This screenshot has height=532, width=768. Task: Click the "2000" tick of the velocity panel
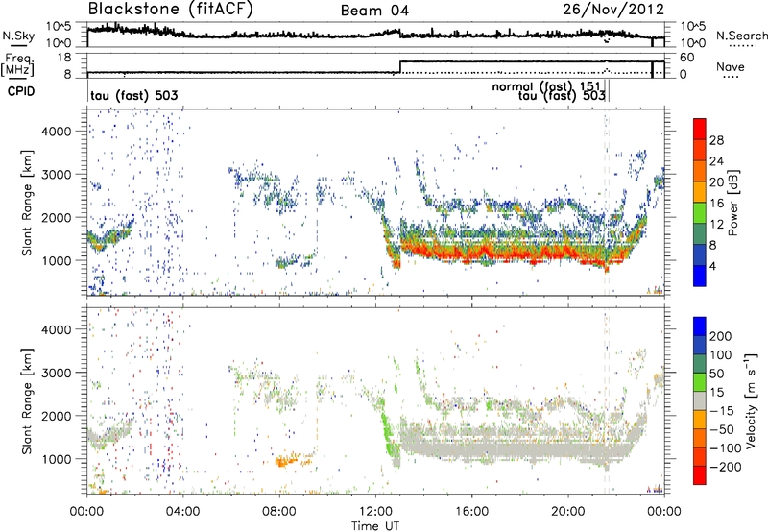56,416
